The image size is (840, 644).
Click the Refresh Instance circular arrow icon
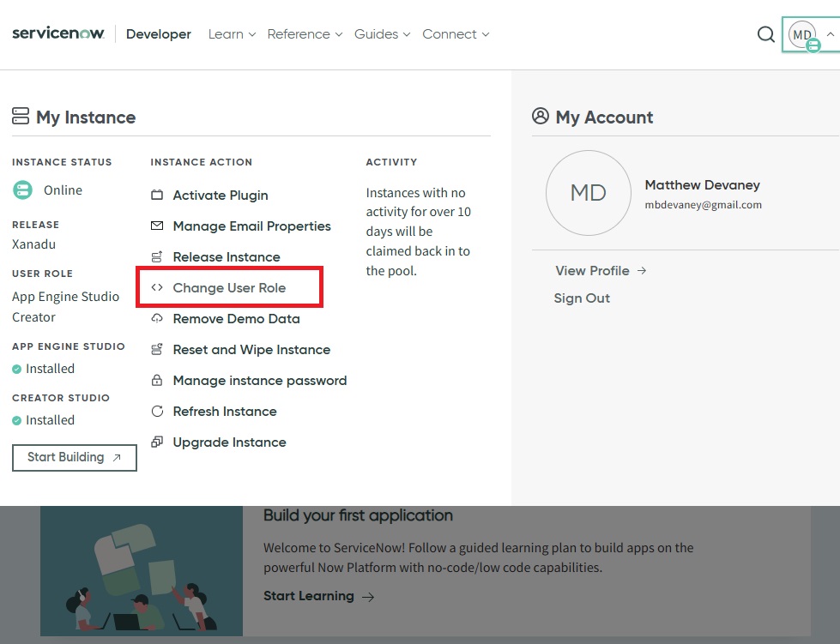(157, 411)
